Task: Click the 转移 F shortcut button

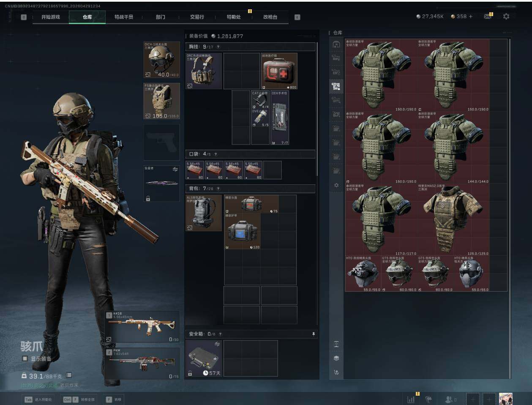Action: pos(114,399)
